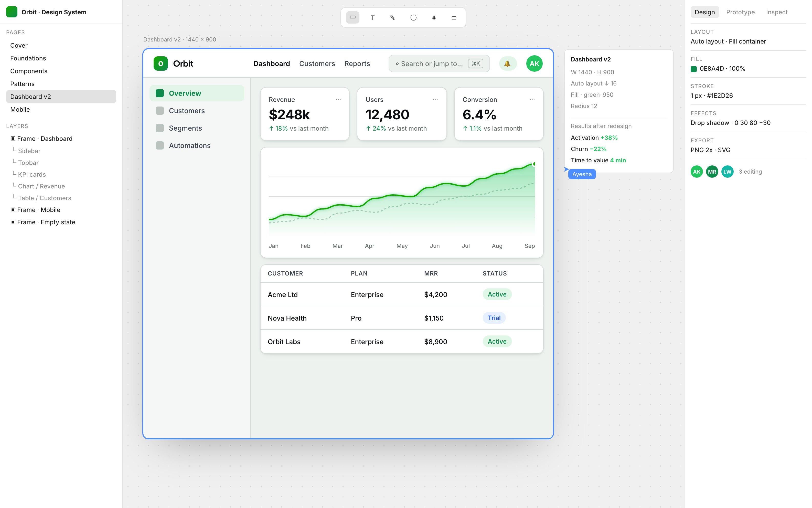Click the Orbit logo icon in dashboard
Image resolution: width=812 pixels, height=508 pixels.
point(161,63)
